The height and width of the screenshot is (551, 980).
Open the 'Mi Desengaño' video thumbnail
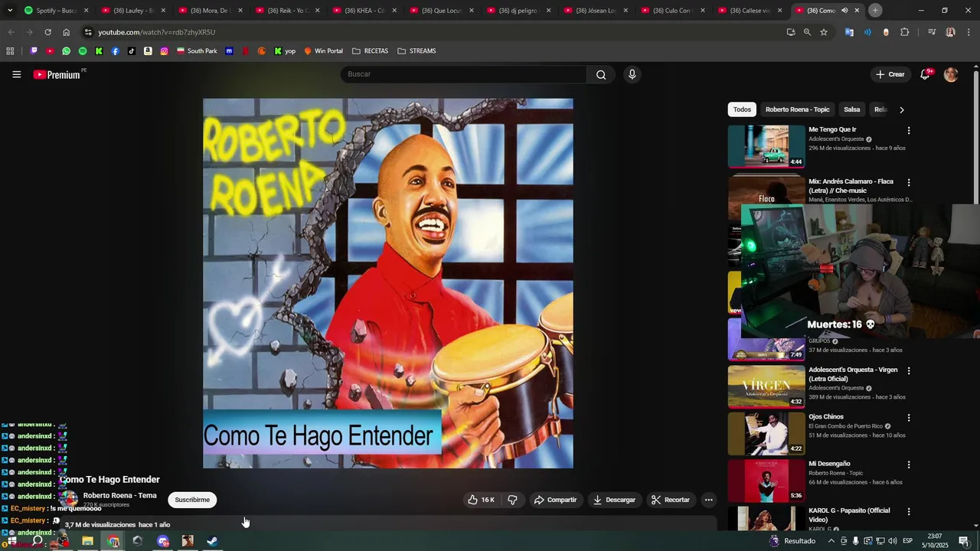[766, 480]
